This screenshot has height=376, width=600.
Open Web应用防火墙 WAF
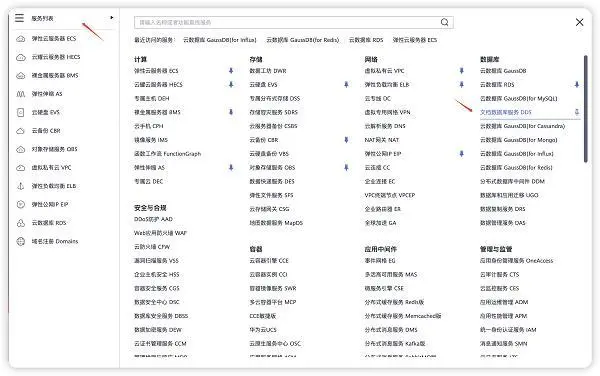[x=160, y=233]
